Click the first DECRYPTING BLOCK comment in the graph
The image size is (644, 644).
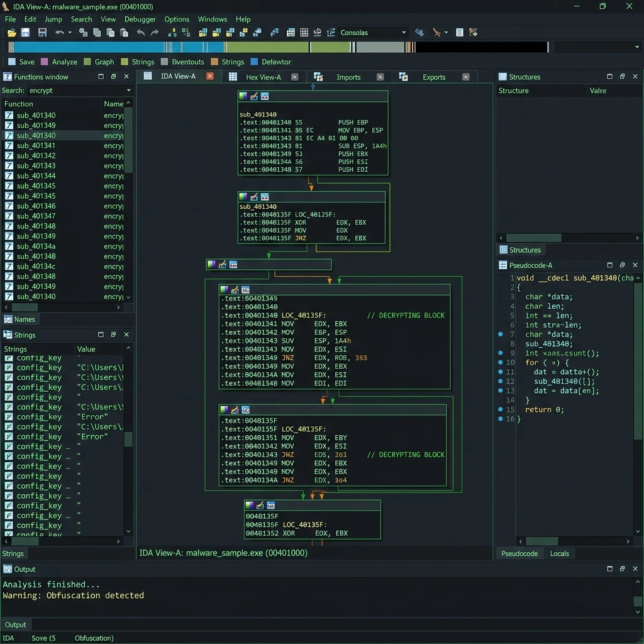pos(406,316)
